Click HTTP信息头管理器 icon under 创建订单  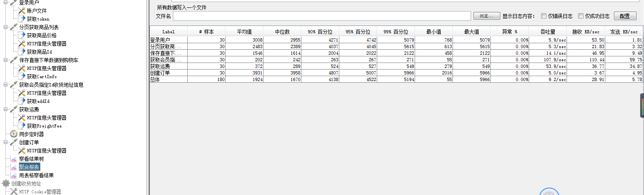click(x=22, y=151)
